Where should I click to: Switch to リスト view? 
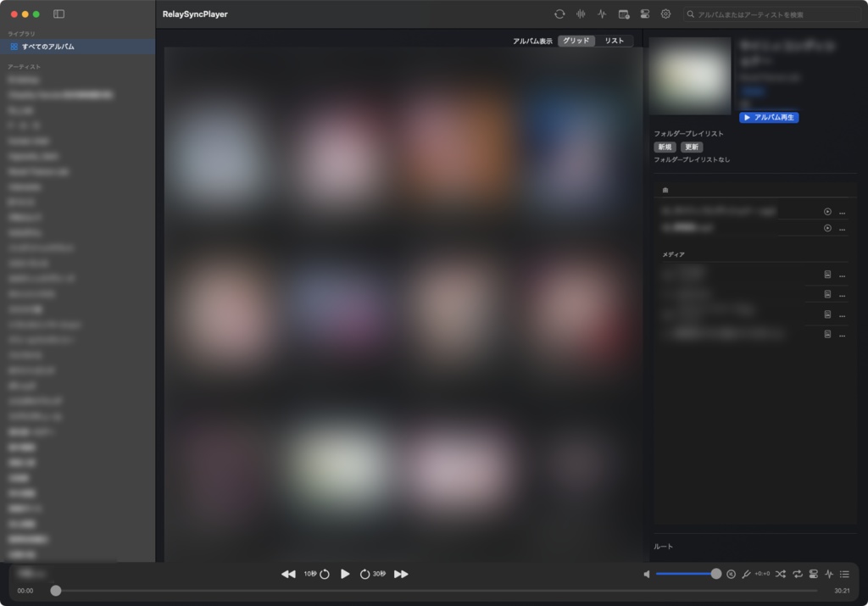pyautogui.click(x=616, y=40)
